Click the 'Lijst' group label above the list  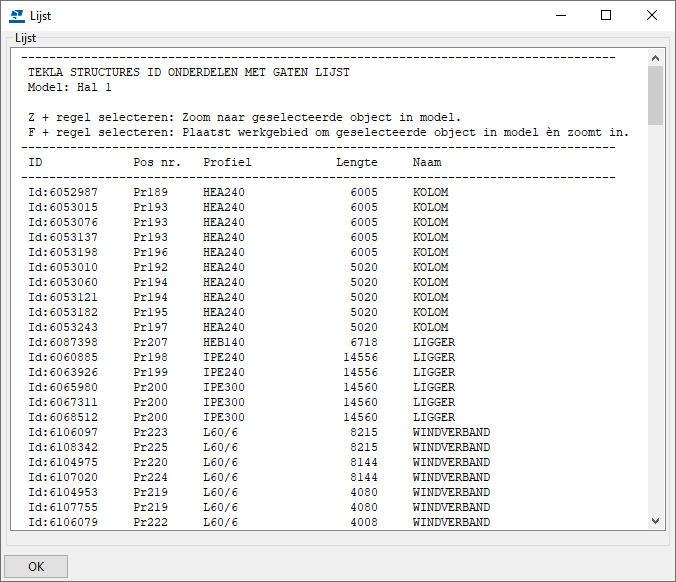coord(25,38)
